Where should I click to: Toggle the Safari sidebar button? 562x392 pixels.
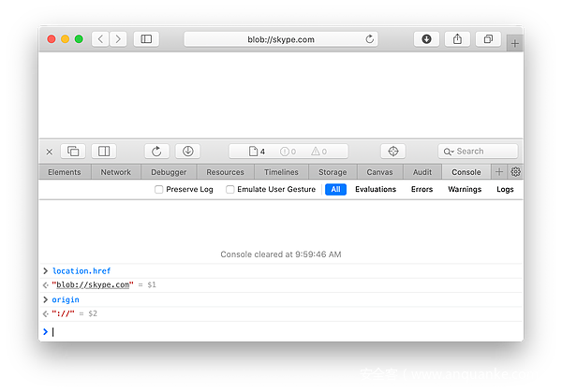[146, 39]
